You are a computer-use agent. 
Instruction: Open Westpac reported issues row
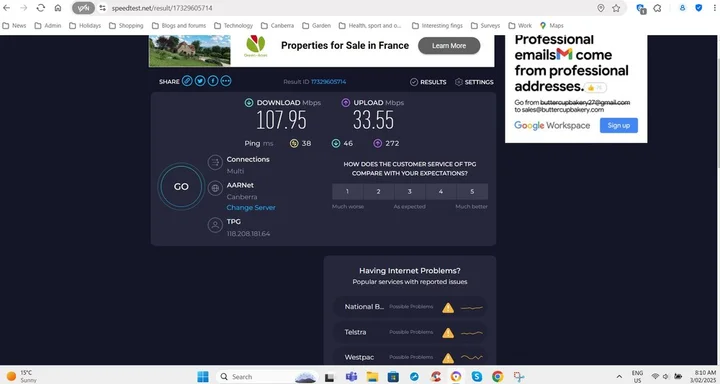click(410, 357)
